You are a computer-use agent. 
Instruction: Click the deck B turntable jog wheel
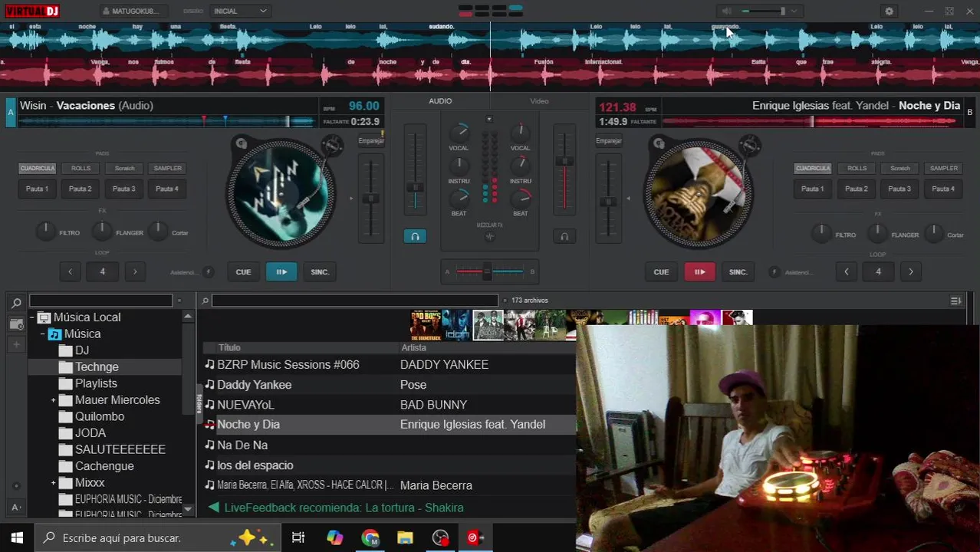point(698,193)
